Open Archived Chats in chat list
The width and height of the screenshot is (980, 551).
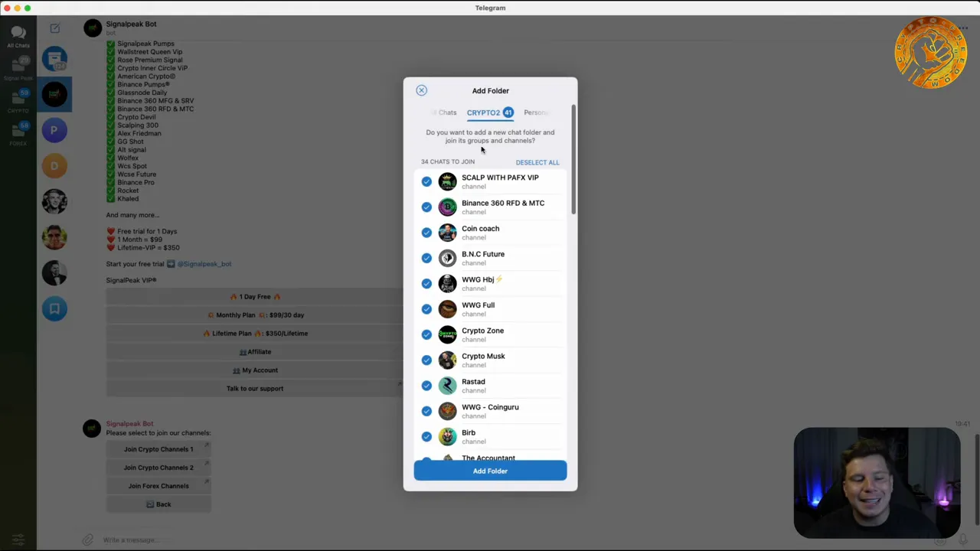tap(54, 59)
